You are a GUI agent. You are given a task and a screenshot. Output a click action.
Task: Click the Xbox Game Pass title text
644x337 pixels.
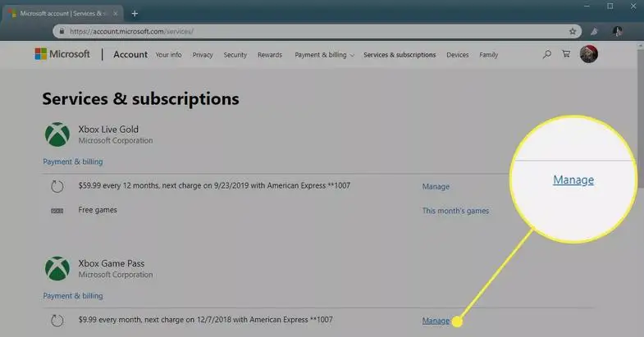(112, 263)
